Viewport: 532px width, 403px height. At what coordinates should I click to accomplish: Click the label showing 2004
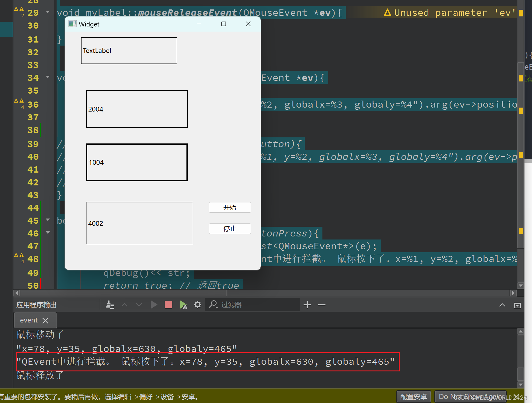pos(137,109)
